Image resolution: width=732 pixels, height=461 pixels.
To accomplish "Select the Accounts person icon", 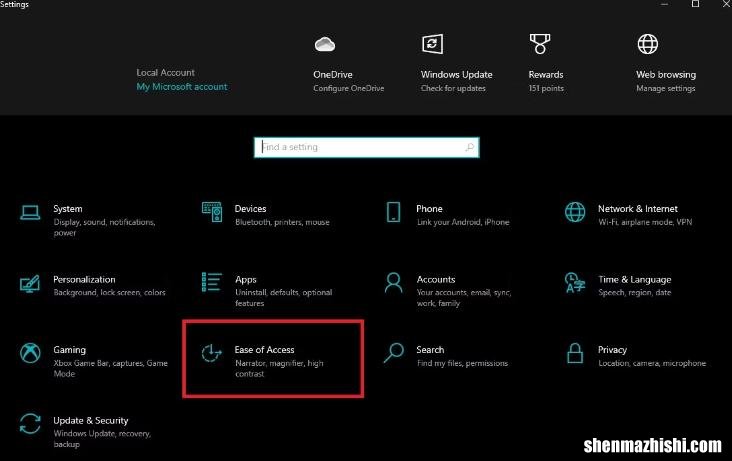I will coord(394,283).
